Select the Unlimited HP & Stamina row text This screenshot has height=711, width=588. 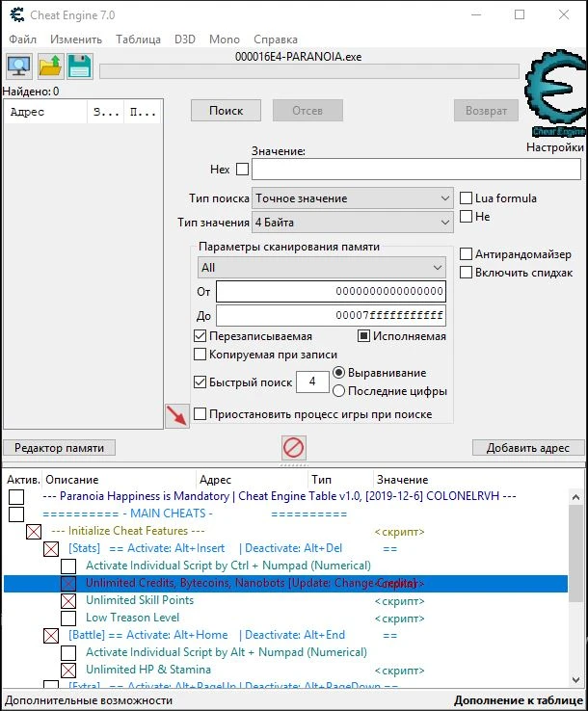coord(148,670)
